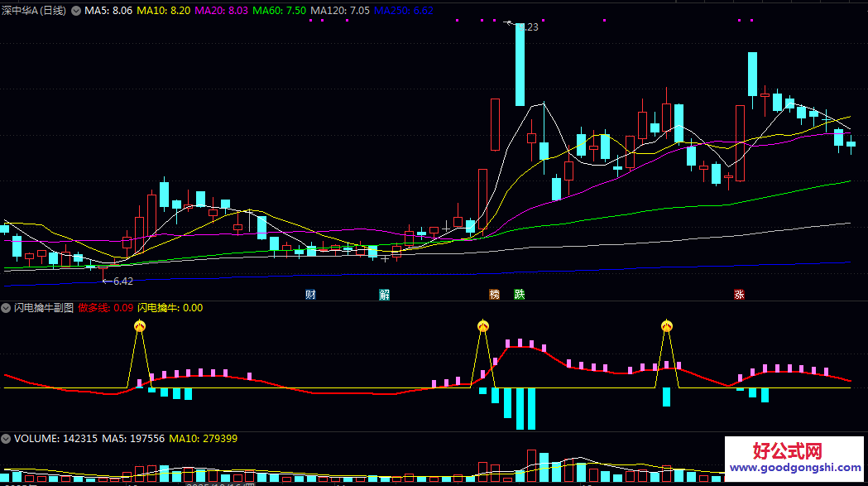Viewport: 868px width, 486px height.
Task: Expand dropdown next to 深中华A(日线) title
Action: point(76,11)
